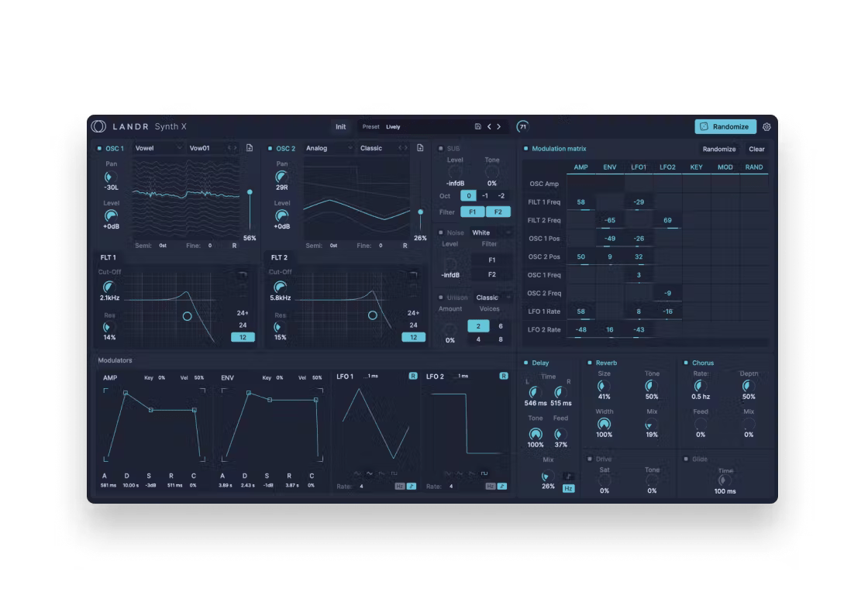Set SUB octave to -1
This screenshot has width=868, height=592.
coord(485,196)
